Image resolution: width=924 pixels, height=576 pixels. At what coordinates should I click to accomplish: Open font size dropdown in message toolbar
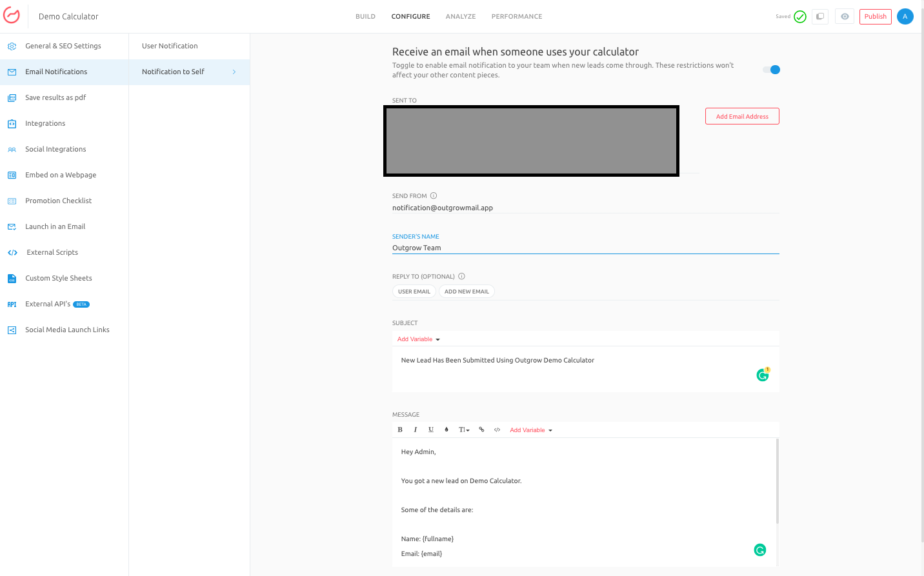(x=464, y=430)
